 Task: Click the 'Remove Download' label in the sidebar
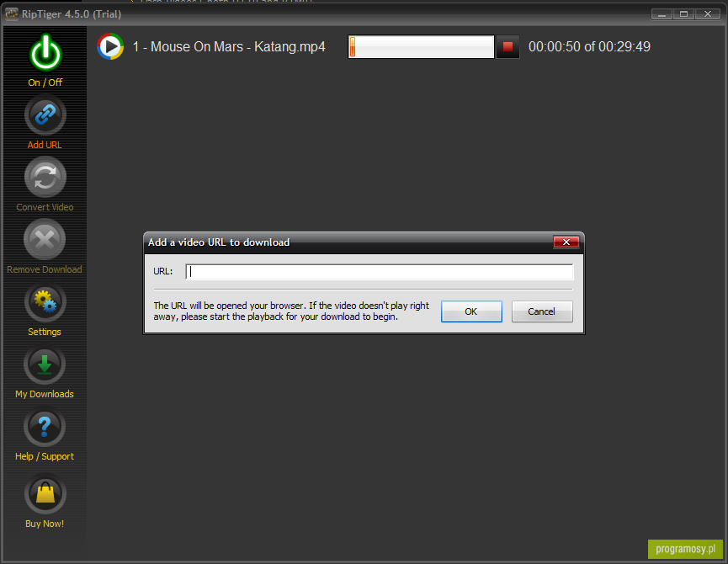(x=45, y=269)
